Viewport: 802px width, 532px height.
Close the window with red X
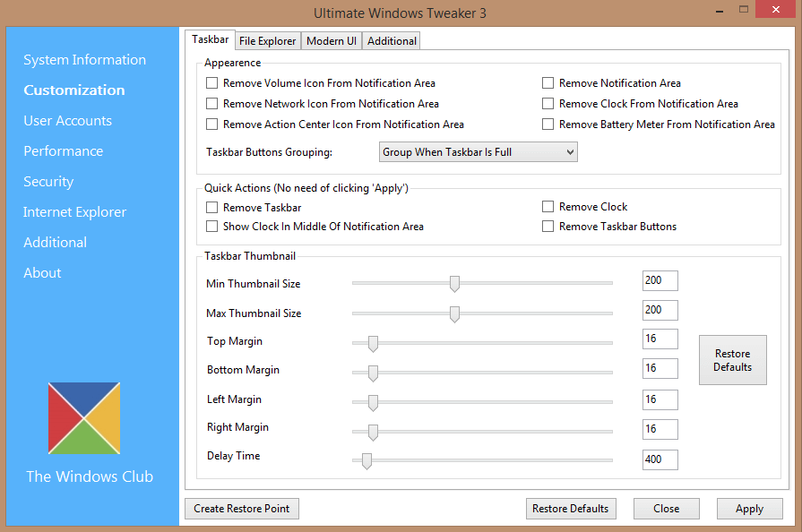click(x=775, y=9)
